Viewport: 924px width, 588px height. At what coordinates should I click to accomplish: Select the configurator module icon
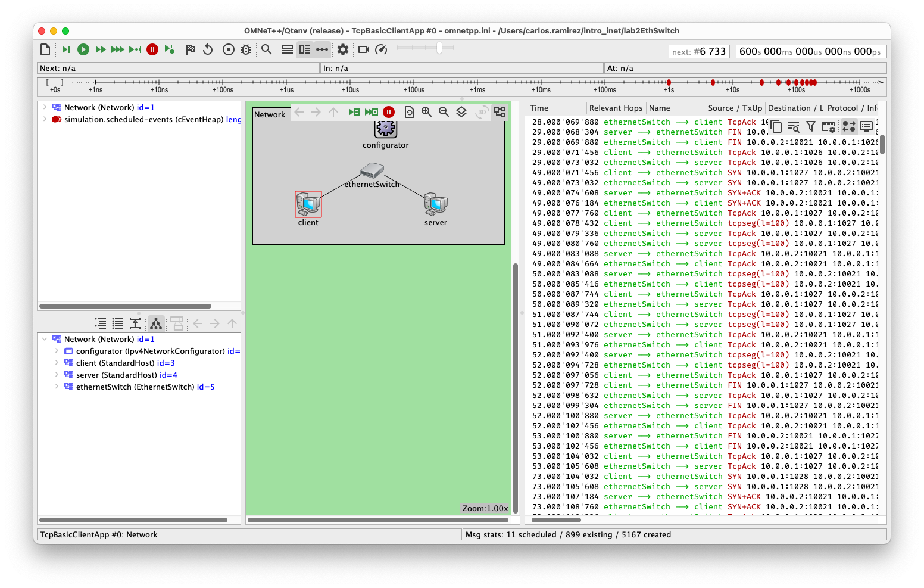[386, 128]
